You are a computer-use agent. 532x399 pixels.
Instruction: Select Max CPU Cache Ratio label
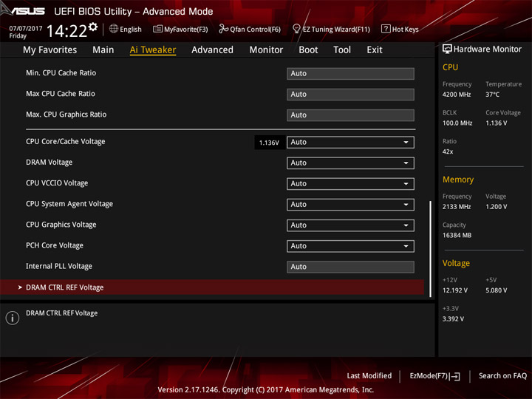[x=61, y=94]
